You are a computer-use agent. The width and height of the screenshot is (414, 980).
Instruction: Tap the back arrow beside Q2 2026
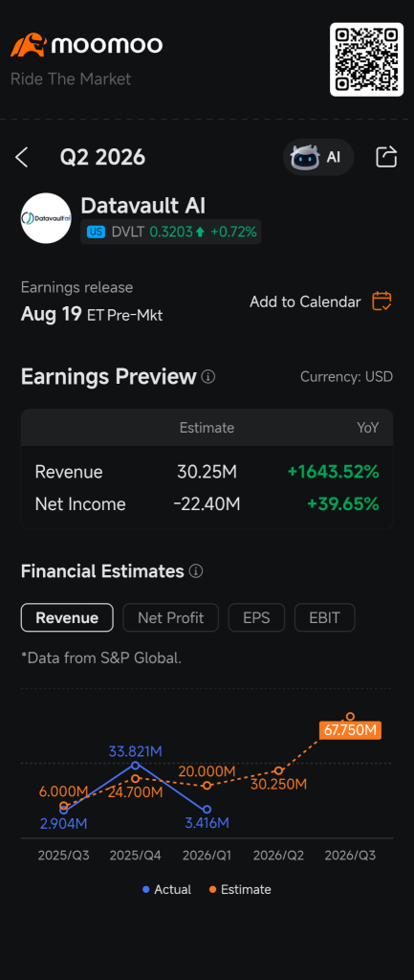(x=22, y=158)
